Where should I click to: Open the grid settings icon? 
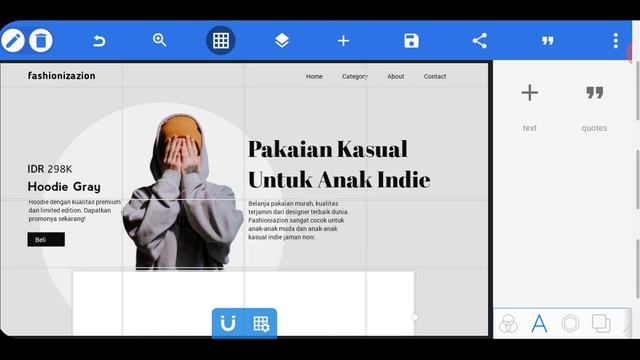click(x=261, y=323)
